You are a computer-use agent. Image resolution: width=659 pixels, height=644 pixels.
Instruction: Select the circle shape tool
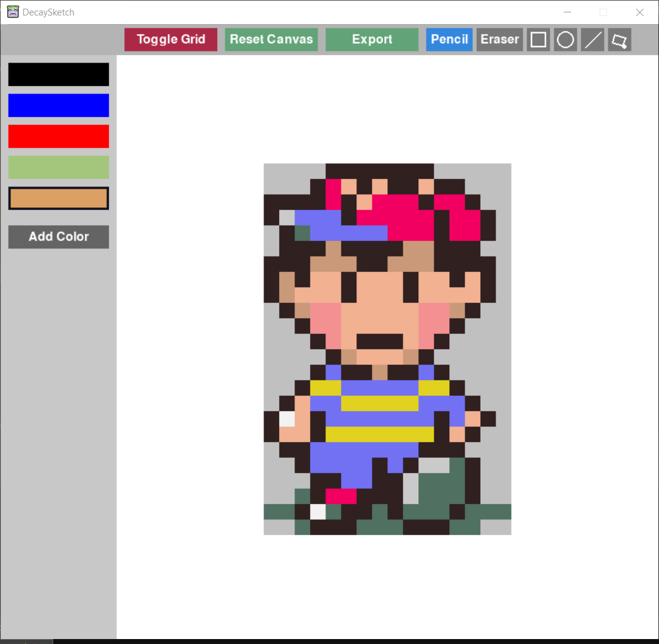[566, 40]
